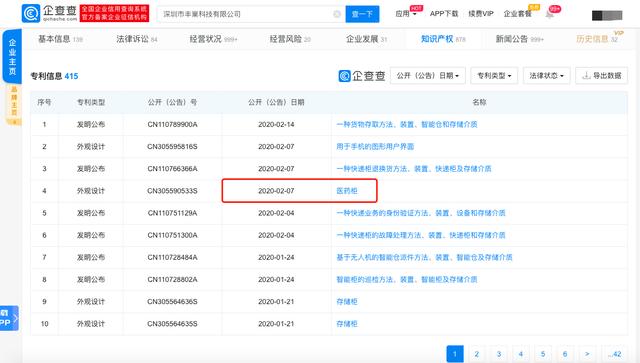The height and width of the screenshot is (363, 640).
Task: Click the user avatar in header
Action: (x=607, y=15)
